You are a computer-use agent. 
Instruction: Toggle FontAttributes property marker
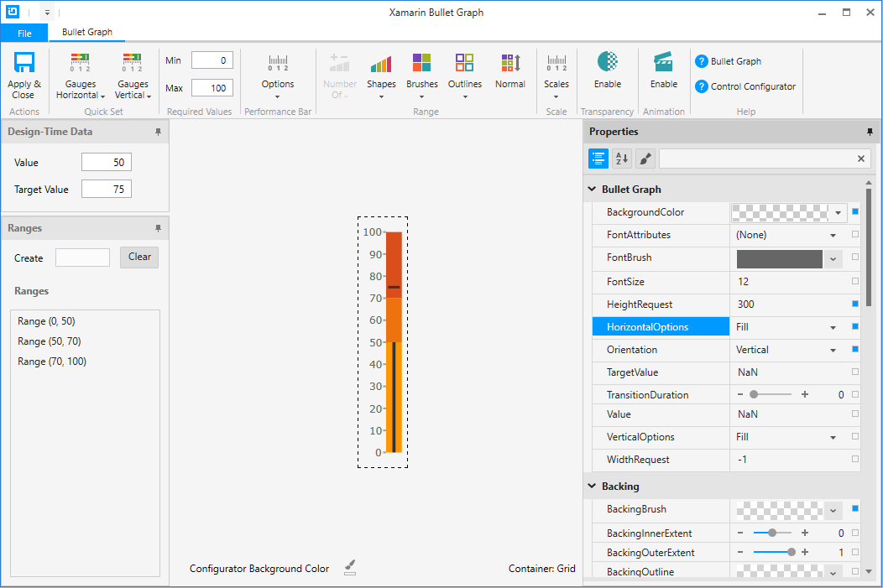click(855, 234)
